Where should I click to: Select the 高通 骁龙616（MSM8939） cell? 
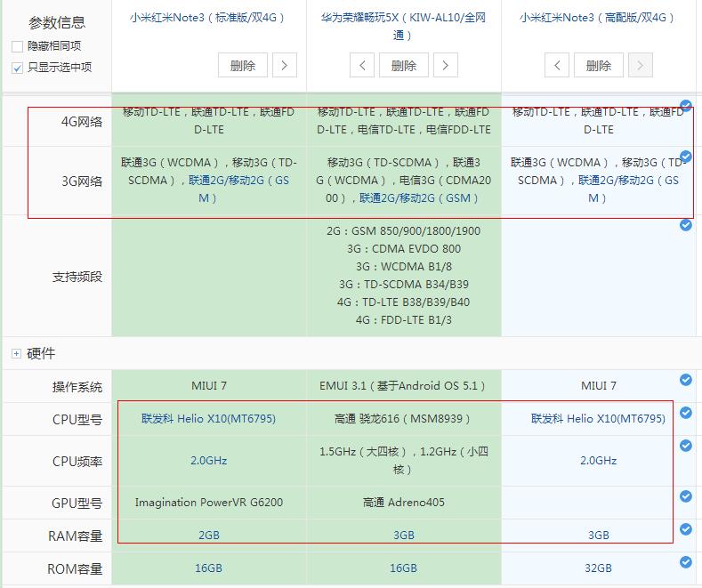tap(402, 419)
